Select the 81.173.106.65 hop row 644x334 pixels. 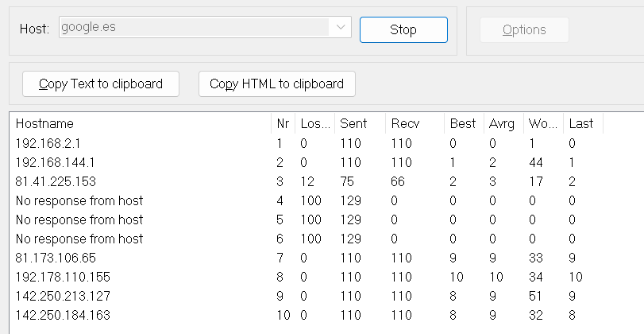56,258
